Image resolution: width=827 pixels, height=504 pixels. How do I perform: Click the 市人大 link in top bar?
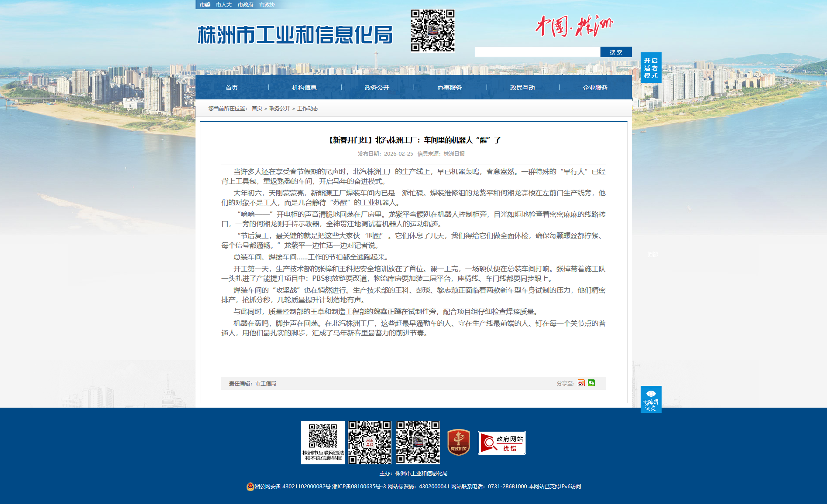223,5
